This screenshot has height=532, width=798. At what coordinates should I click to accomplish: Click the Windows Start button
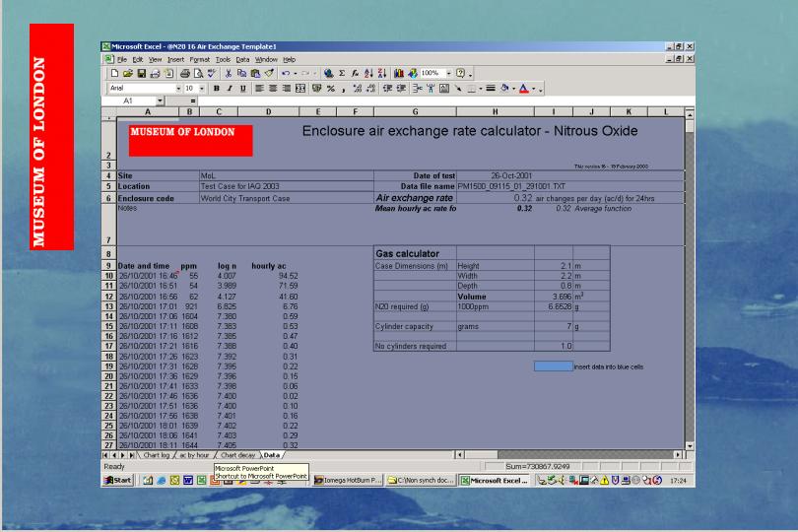118,480
